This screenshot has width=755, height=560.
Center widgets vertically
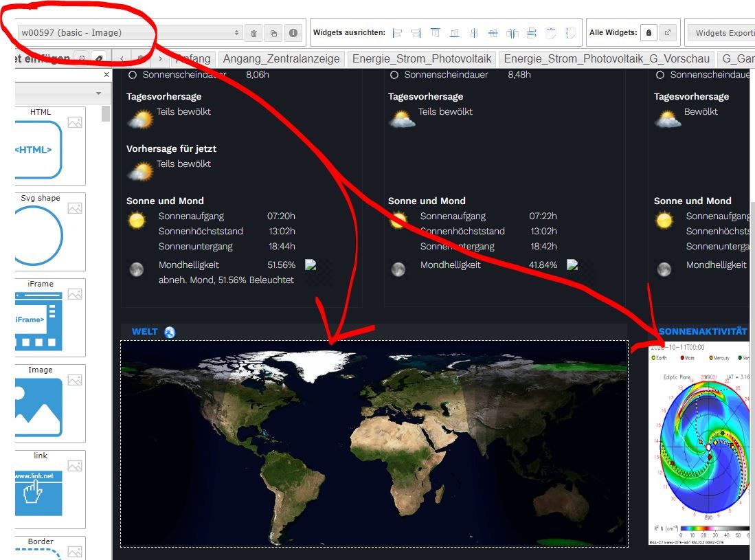click(493, 33)
